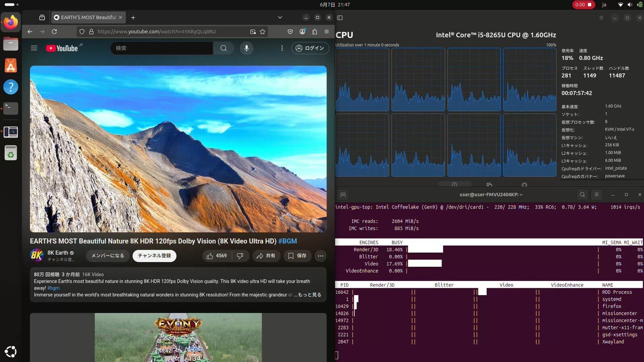Toggle the Mission Center sidebar panel icon
This screenshot has height=362, width=644.
(340, 17)
